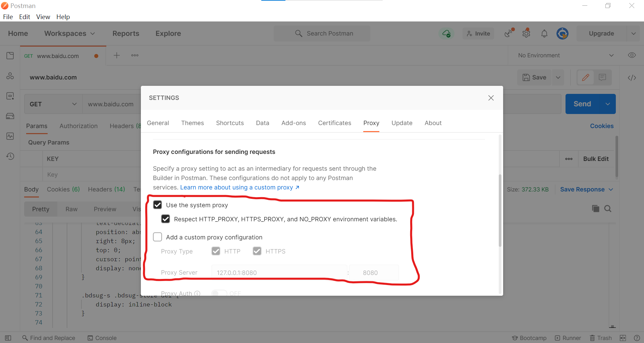Open the notifications bell
Image resolution: width=644 pixels, height=343 pixels.
coord(544,33)
